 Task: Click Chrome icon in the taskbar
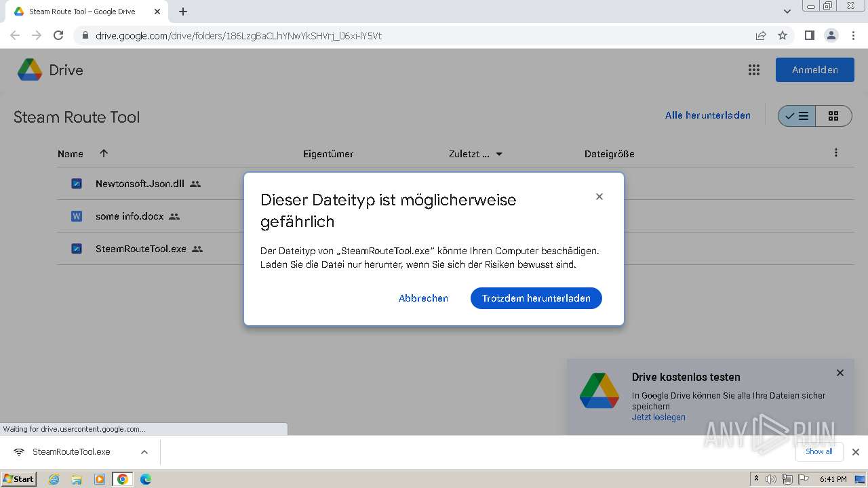click(x=122, y=479)
